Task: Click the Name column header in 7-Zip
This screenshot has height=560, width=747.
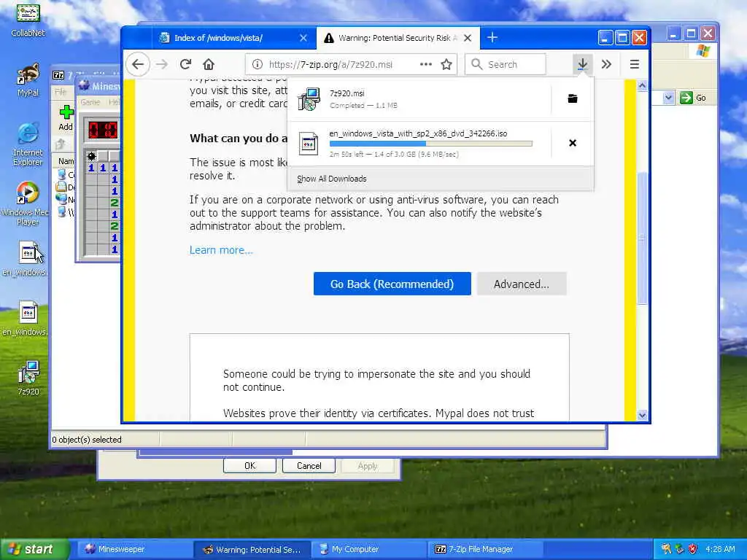Action: pyautogui.click(x=66, y=161)
